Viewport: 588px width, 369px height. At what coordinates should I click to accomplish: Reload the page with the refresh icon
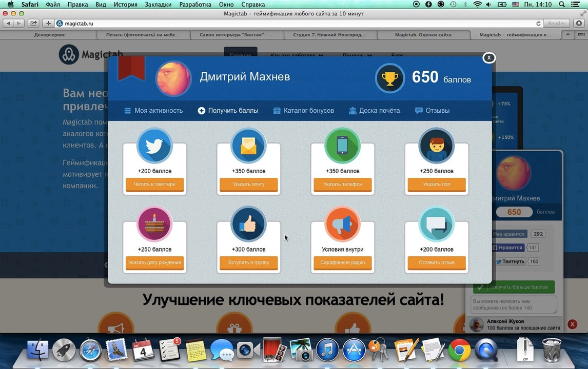click(538, 23)
